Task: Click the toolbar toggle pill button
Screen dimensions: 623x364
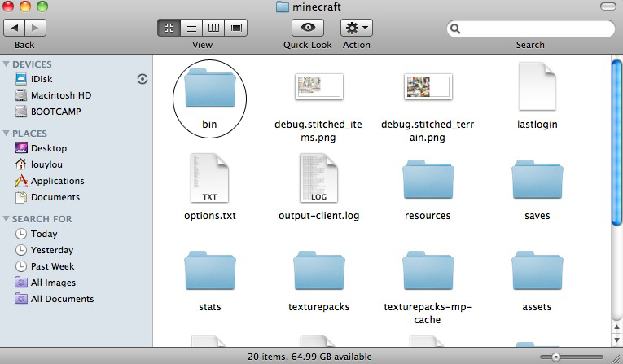Action: pyautogui.click(x=608, y=7)
